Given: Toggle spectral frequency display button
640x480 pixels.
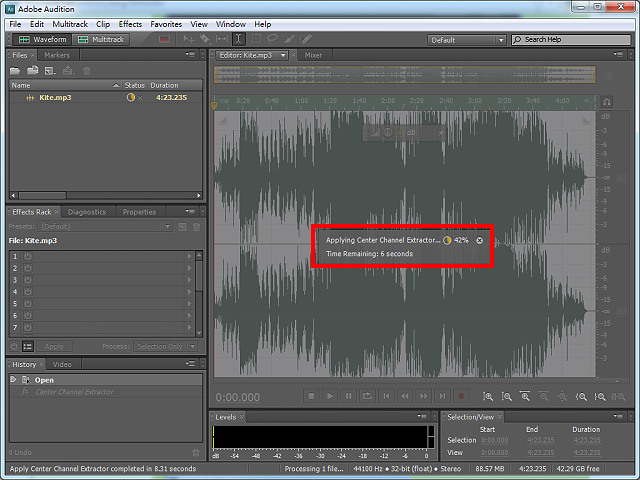Looking at the screenshot, I should click(x=164, y=39).
